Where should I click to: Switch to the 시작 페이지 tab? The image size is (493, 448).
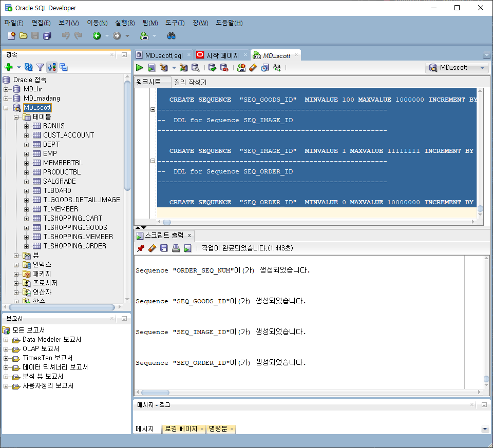222,55
